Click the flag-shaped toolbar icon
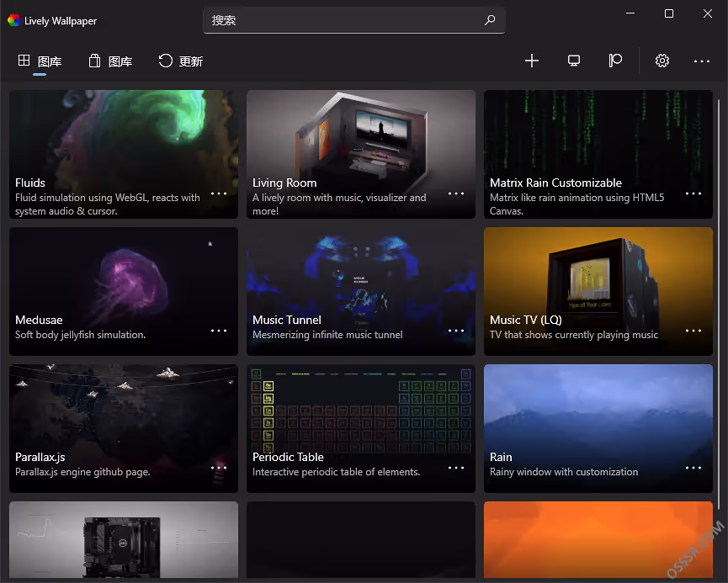The width and height of the screenshot is (728, 583). 615,61
